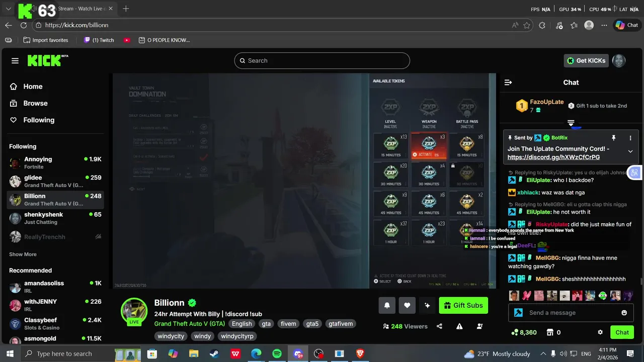Select the Annoying channel in Following
The height and width of the screenshot is (362, 644).
pos(55,162)
